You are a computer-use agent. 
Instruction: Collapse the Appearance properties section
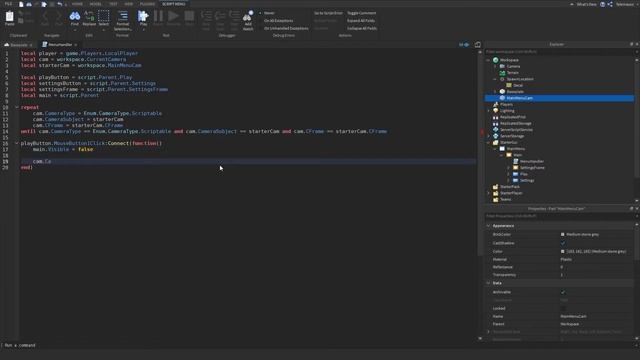[x=488, y=226]
